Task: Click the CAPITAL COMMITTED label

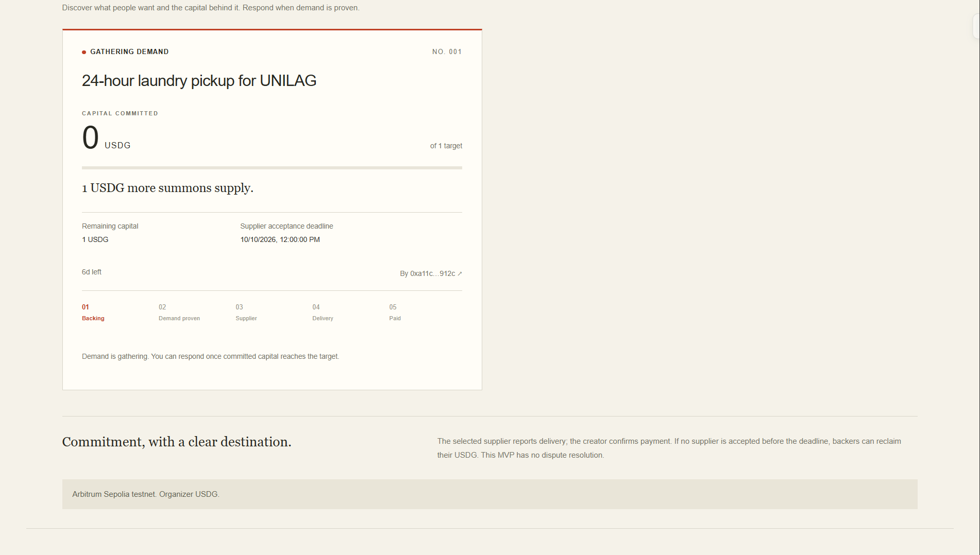Action: point(120,113)
